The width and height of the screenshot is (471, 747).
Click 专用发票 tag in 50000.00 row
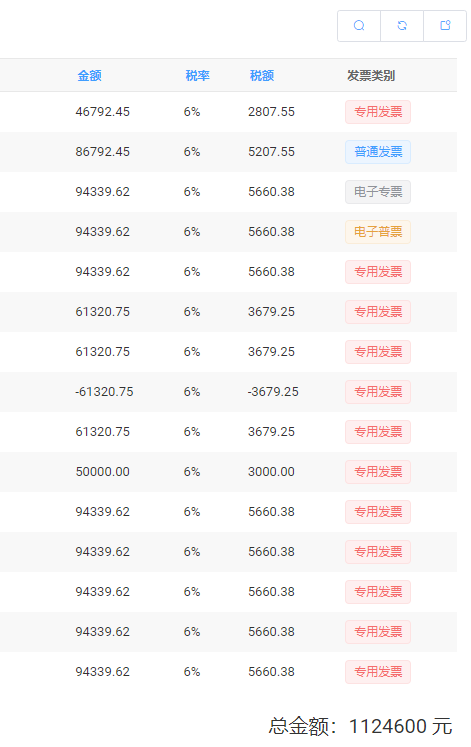click(x=378, y=472)
